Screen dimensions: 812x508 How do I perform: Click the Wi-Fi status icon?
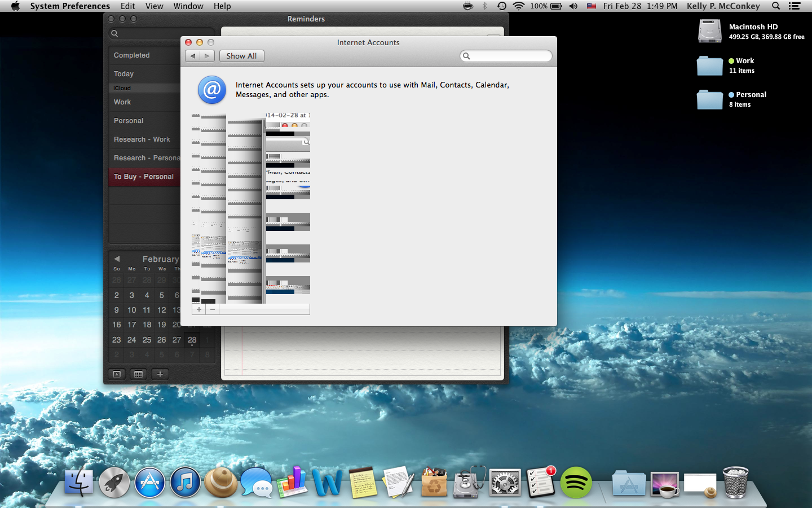tap(519, 6)
